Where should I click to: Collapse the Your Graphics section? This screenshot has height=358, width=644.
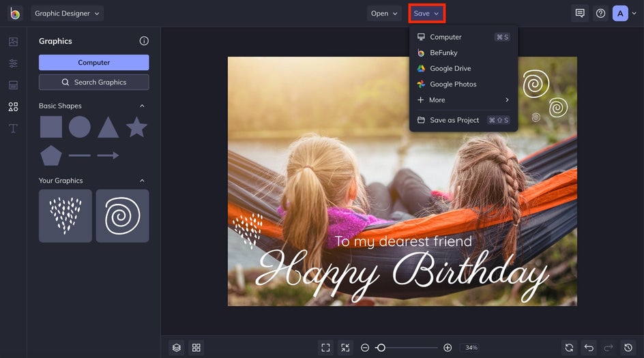coord(142,181)
